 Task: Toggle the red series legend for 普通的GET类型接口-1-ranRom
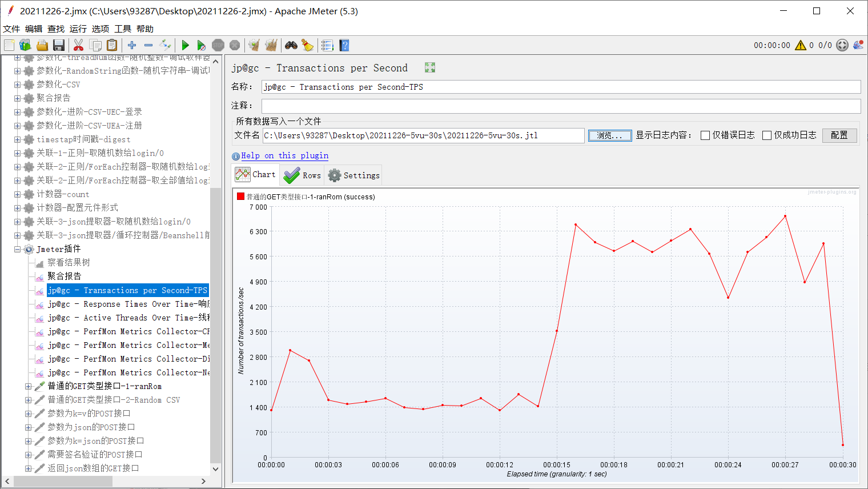click(x=240, y=197)
